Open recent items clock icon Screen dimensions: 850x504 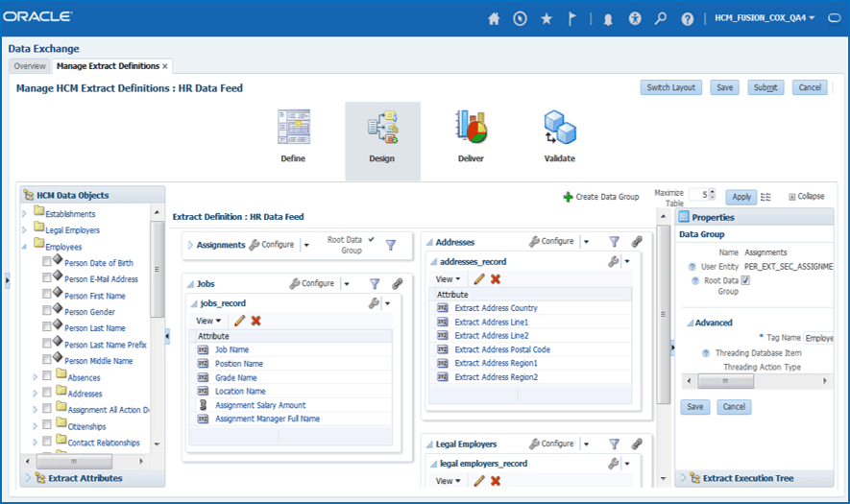click(520, 19)
